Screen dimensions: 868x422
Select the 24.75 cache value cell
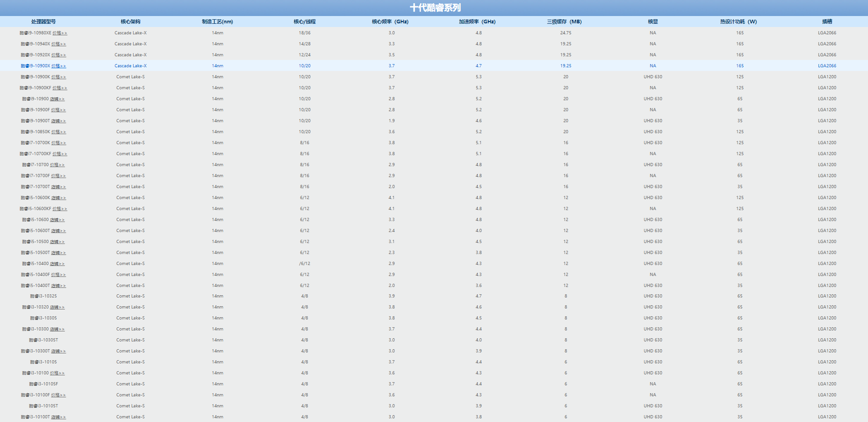566,33
